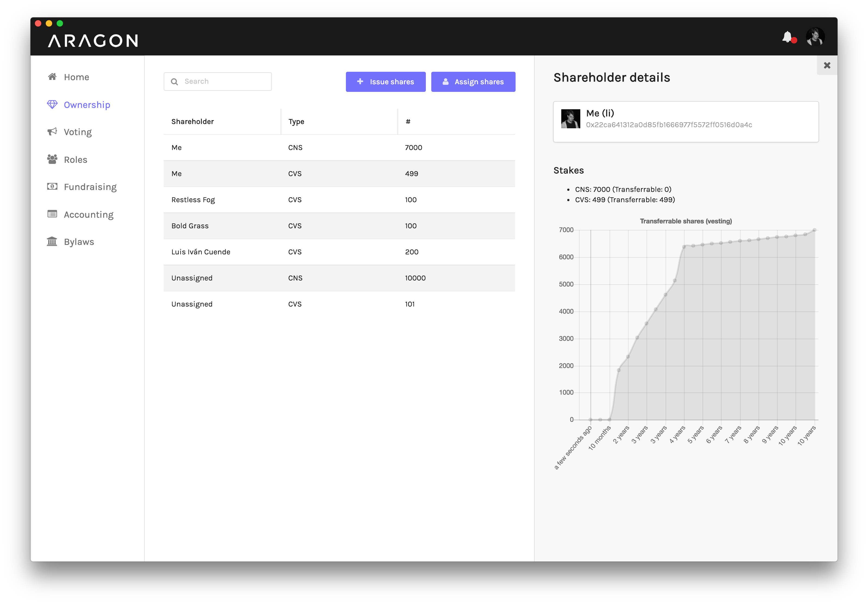Screen dimensions: 868x605
Task: Close the Shareholder details panel
Action: pyautogui.click(x=827, y=66)
